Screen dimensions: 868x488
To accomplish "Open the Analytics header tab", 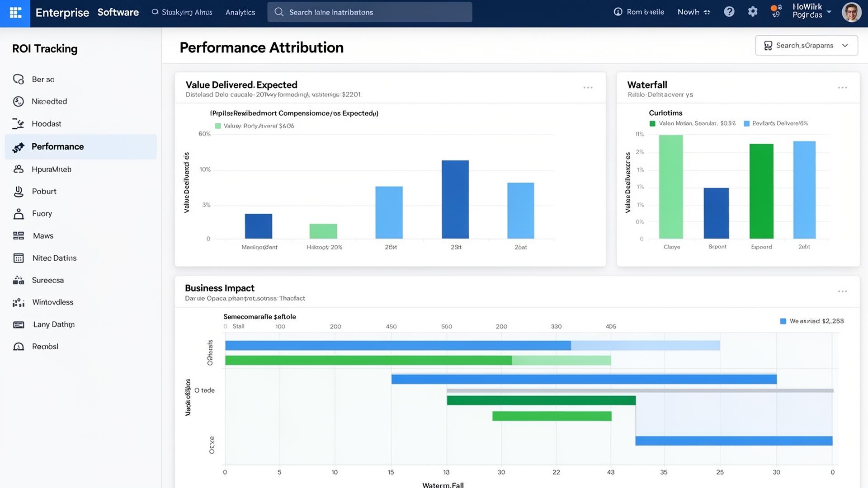I will 240,12.
